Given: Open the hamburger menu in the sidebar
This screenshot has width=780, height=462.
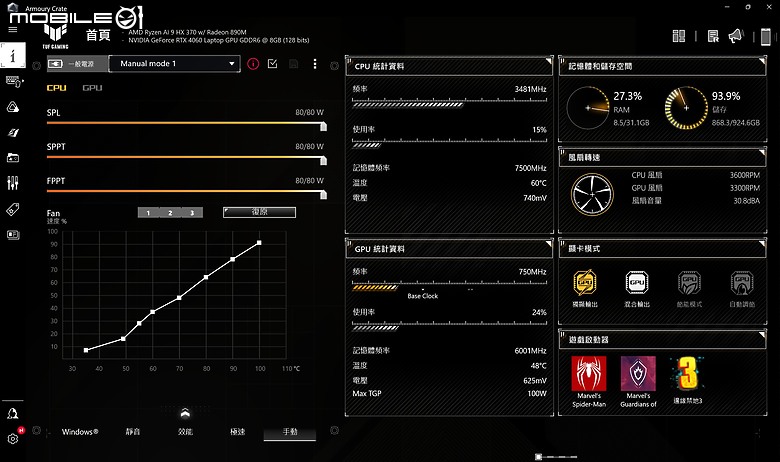Looking at the screenshot, I should [12, 29].
